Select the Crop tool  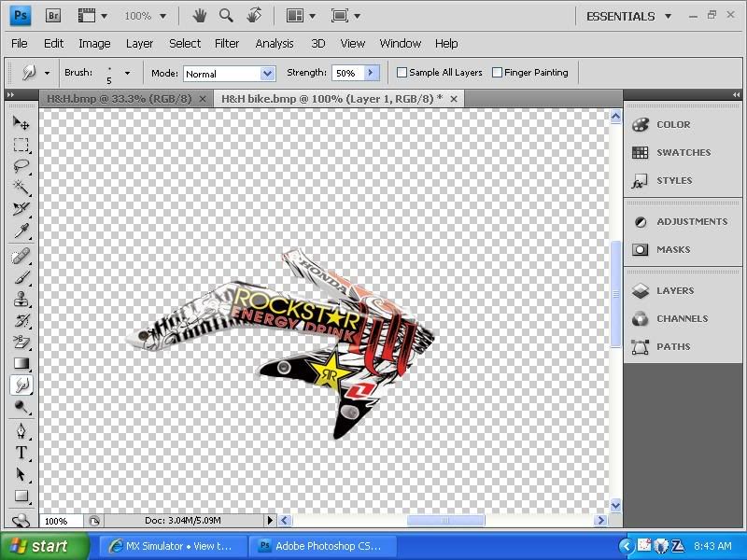(x=21, y=208)
